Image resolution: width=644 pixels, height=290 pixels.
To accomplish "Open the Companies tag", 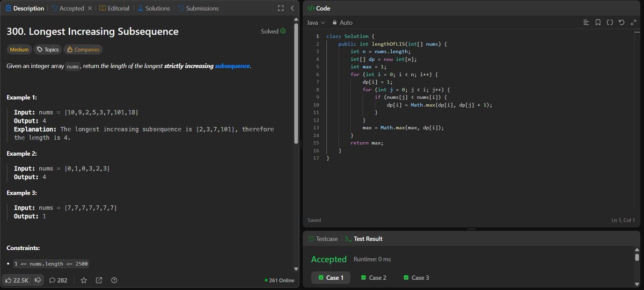I will point(83,49).
